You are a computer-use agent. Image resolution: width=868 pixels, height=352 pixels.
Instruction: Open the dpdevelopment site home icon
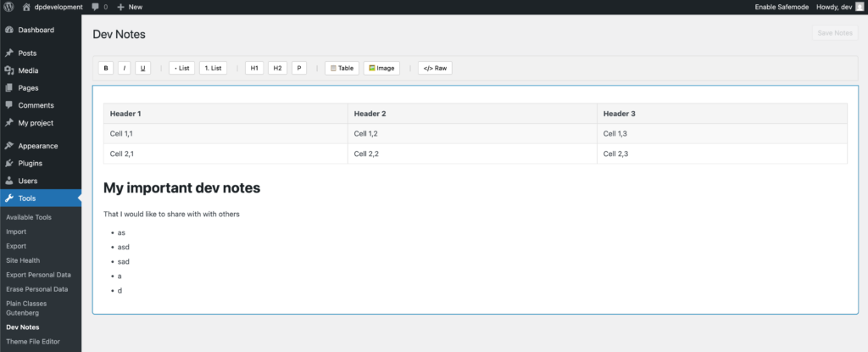(26, 7)
